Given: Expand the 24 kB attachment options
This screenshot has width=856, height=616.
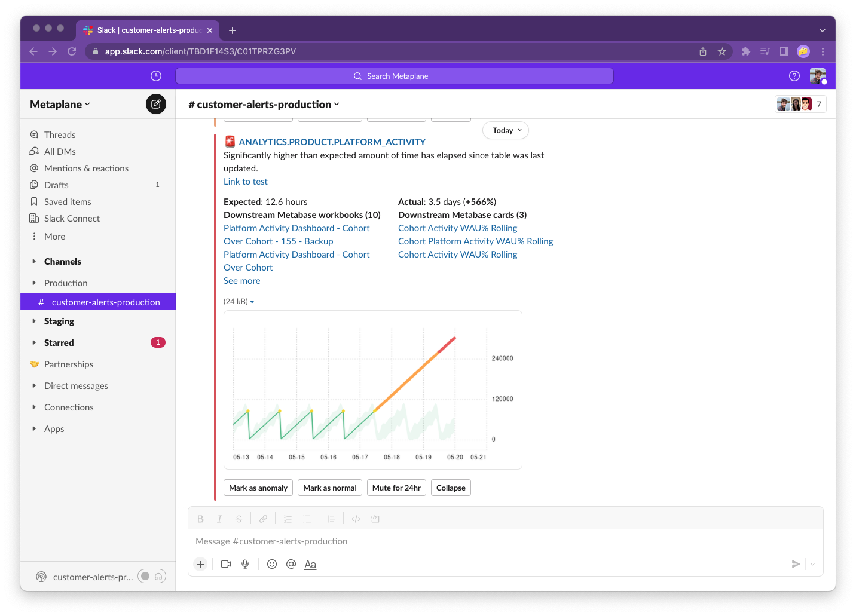Looking at the screenshot, I should (x=252, y=301).
